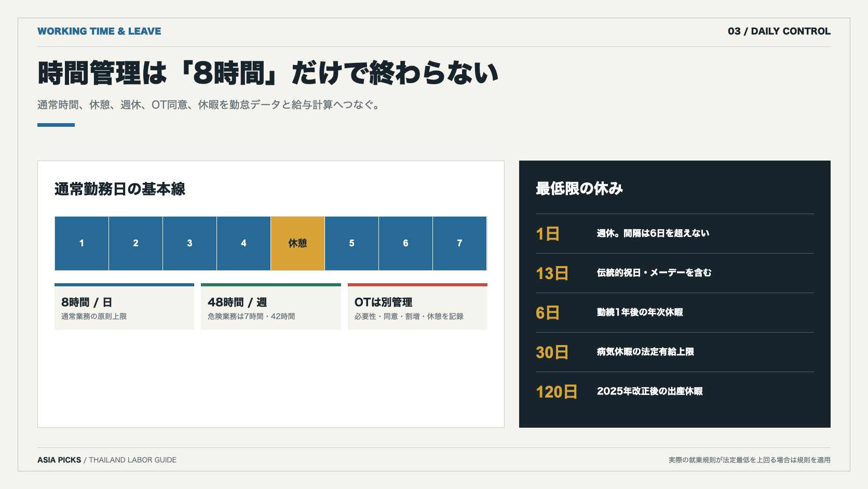Click the 13日 traditional holidays row
The height and width of the screenshot is (489, 868).
tap(675, 273)
